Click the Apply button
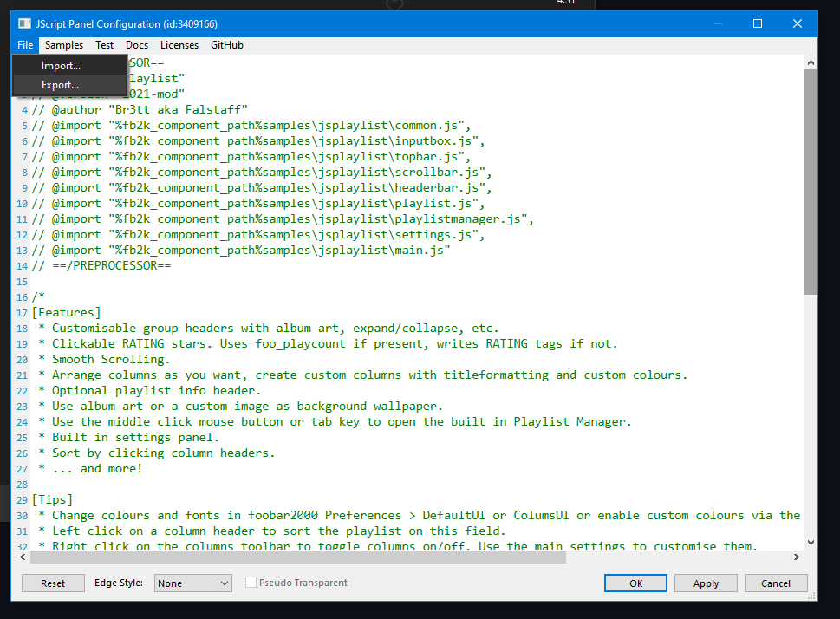The image size is (840, 619). tap(705, 583)
